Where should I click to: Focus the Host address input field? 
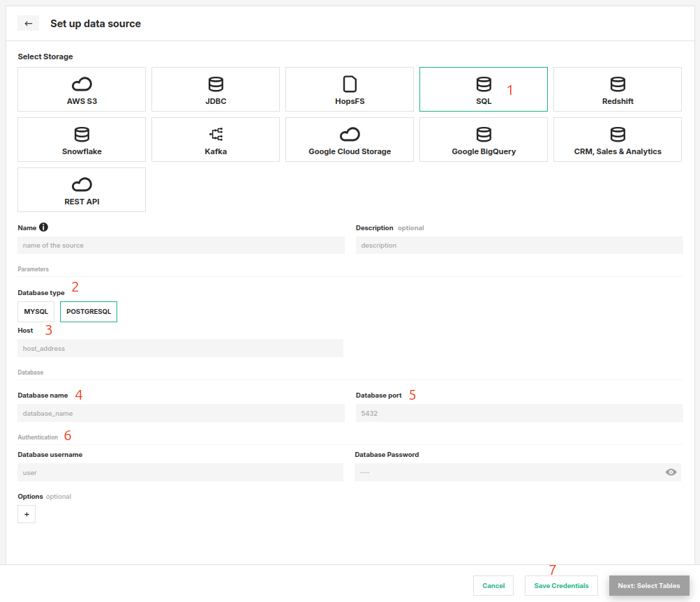(x=180, y=348)
